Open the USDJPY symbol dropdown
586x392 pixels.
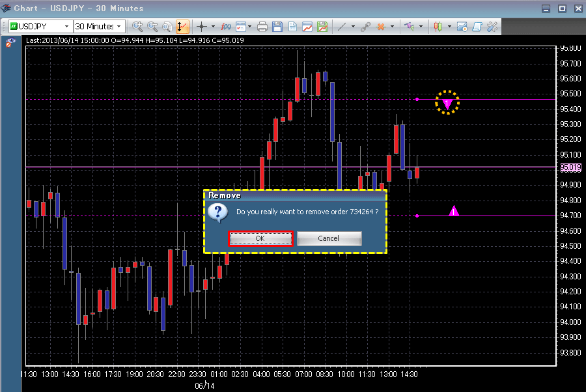coord(66,27)
